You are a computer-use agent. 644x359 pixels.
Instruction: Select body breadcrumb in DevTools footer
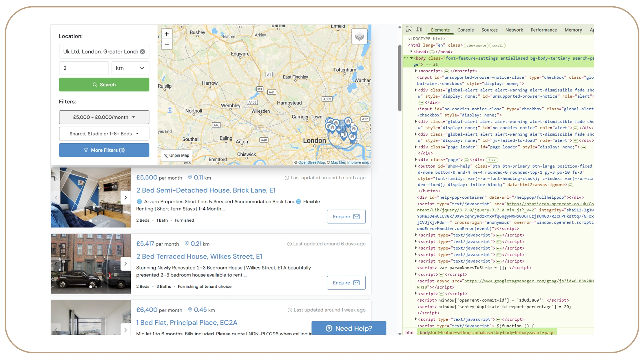[x=487, y=332]
